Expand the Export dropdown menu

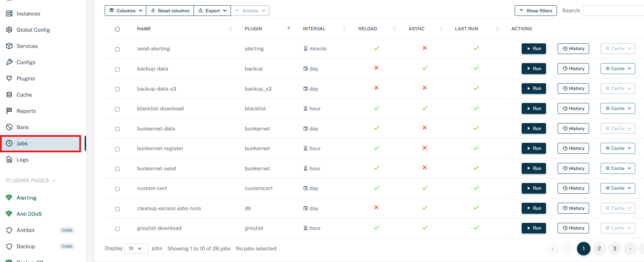click(x=212, y=11)
